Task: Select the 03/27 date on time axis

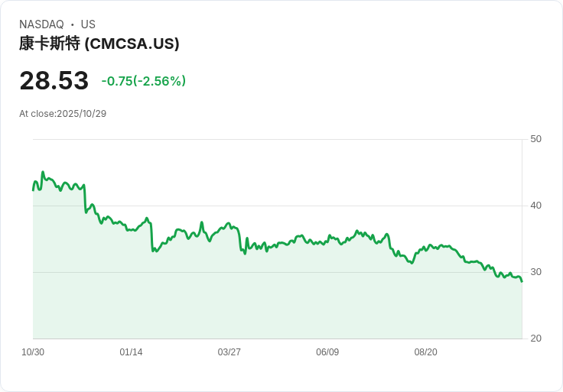Action: pos(229,352)
